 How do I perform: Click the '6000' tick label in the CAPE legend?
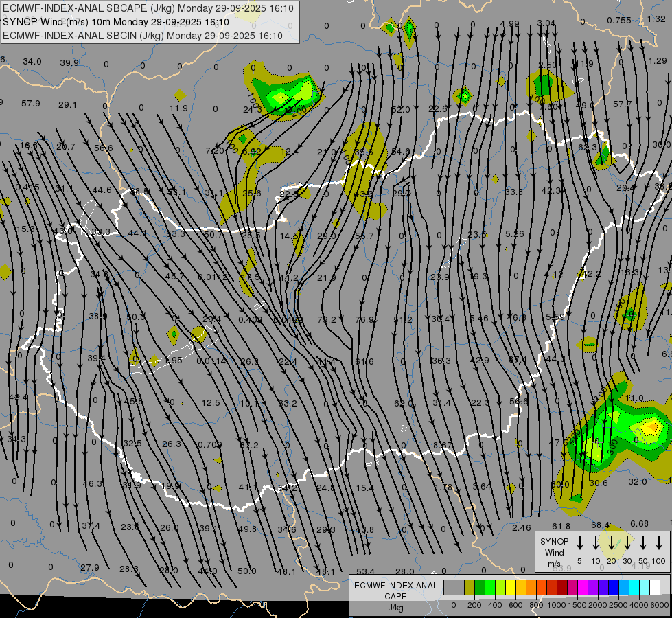click(x=660, y=605)
